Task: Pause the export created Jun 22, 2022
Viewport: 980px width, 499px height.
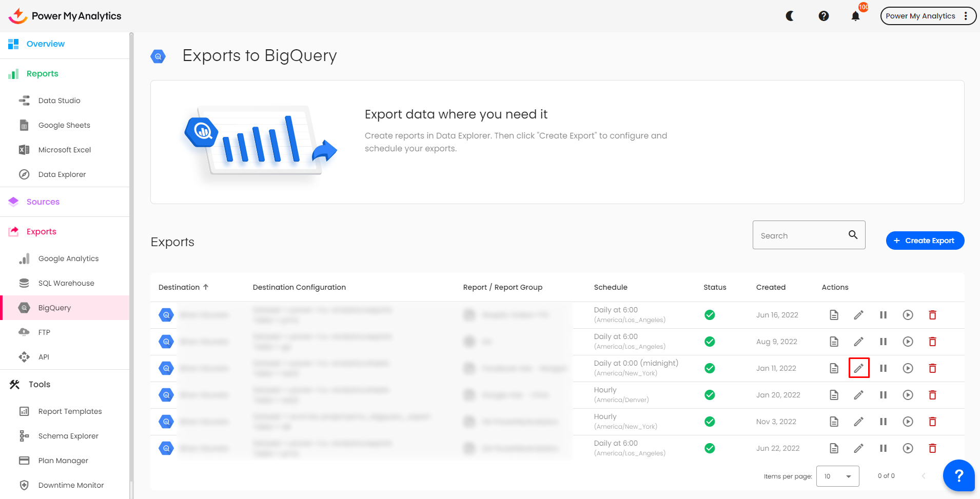Action: 883,448
